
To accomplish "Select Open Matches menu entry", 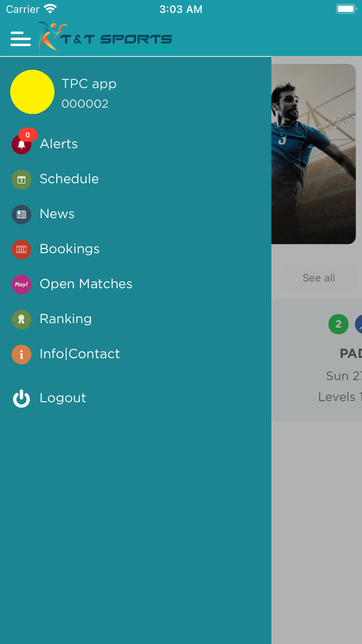I will point(86,284).
